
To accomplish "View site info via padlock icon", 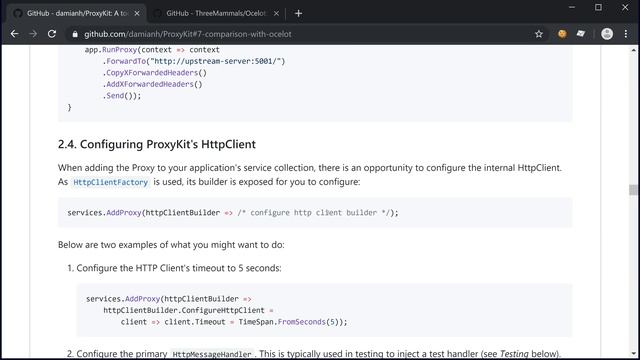I will [x=75, y=34].
